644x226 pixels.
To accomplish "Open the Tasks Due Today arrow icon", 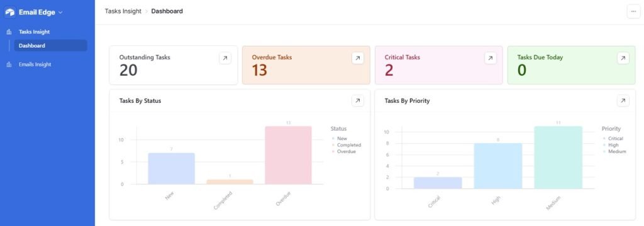I will pyautogui.click(x=623, y=58).
